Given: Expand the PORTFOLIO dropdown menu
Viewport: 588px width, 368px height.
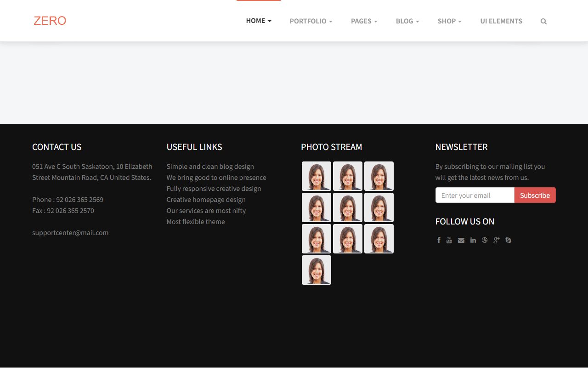Looking at the screenshot, I should pyautogui.click(x=311, y=21).
